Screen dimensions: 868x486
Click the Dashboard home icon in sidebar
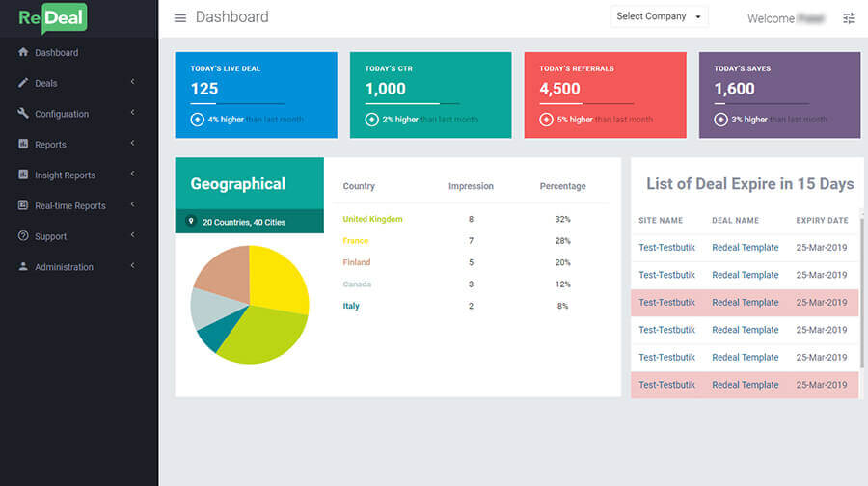tap(23, 52)
